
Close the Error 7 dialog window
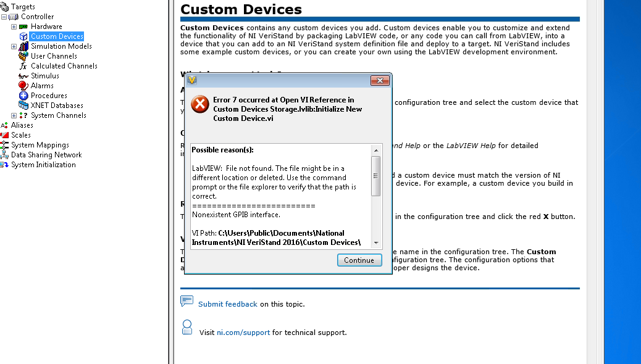380,80
